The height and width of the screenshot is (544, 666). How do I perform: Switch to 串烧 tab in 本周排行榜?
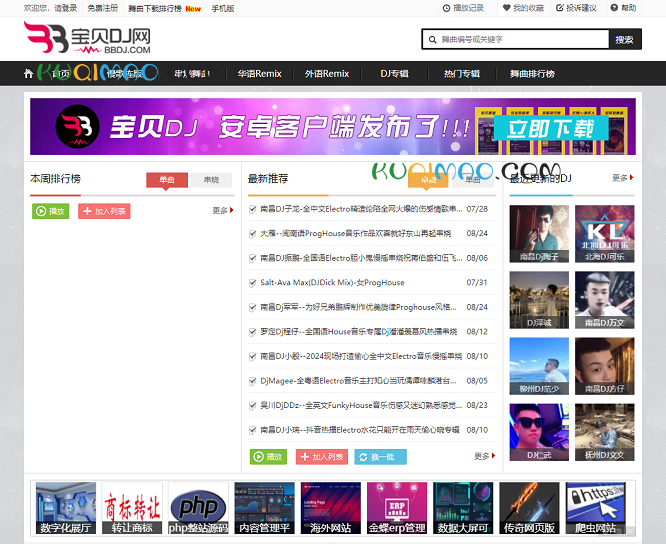point(212,180)
